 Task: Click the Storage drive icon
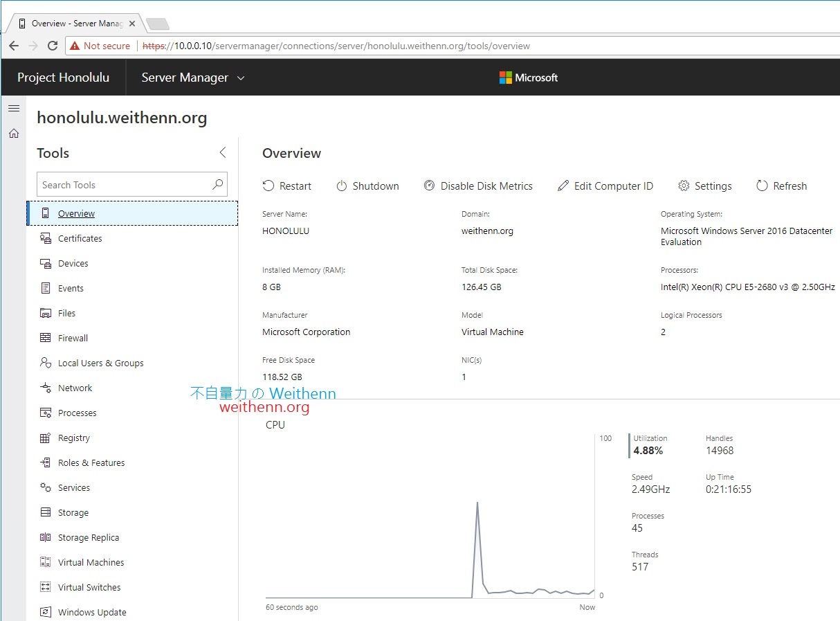(46, 512)
